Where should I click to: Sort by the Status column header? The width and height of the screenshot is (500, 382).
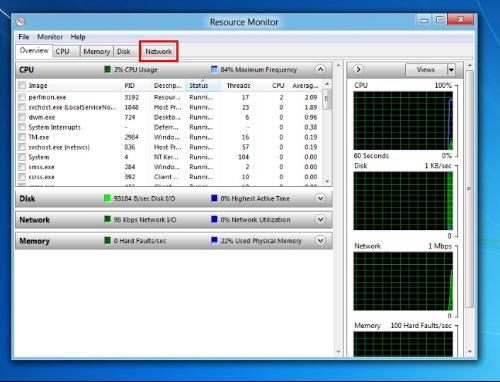[202, 85]
